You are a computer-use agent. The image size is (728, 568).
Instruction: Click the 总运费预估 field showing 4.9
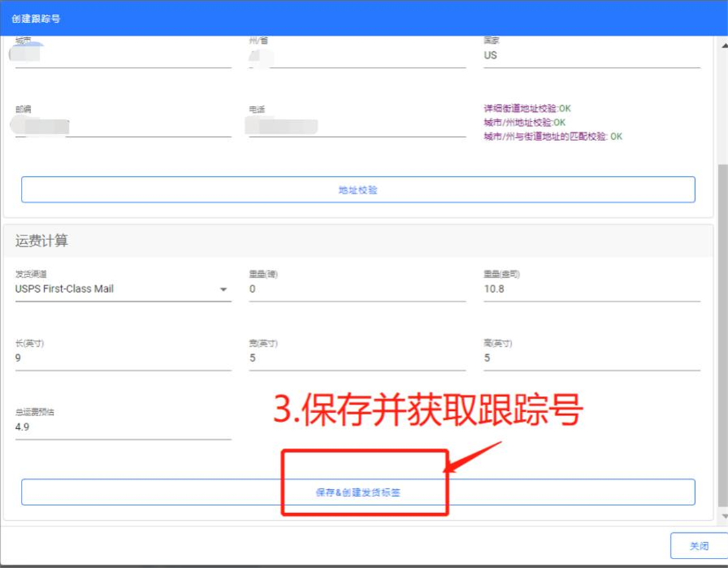point(123,427)
